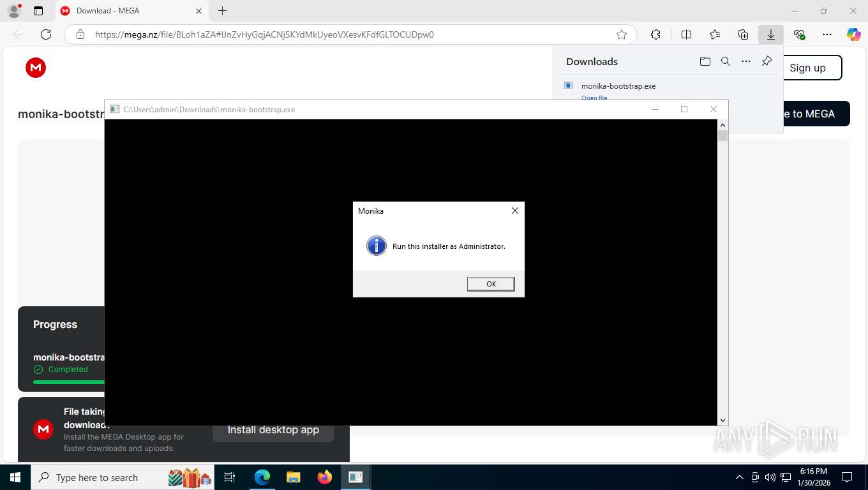
Task: Click the Open file link
Action: click(x=594, y=98)
